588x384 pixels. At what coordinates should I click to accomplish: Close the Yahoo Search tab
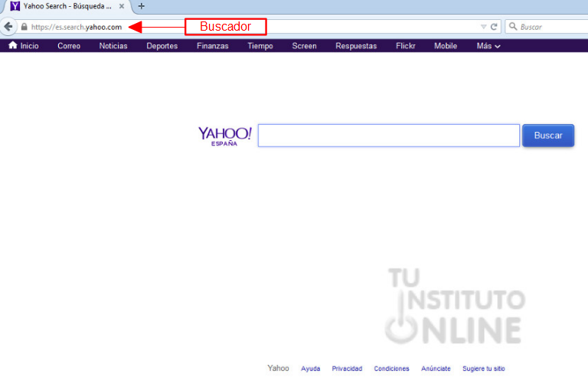pyautogui.click(x=122, y=6)
